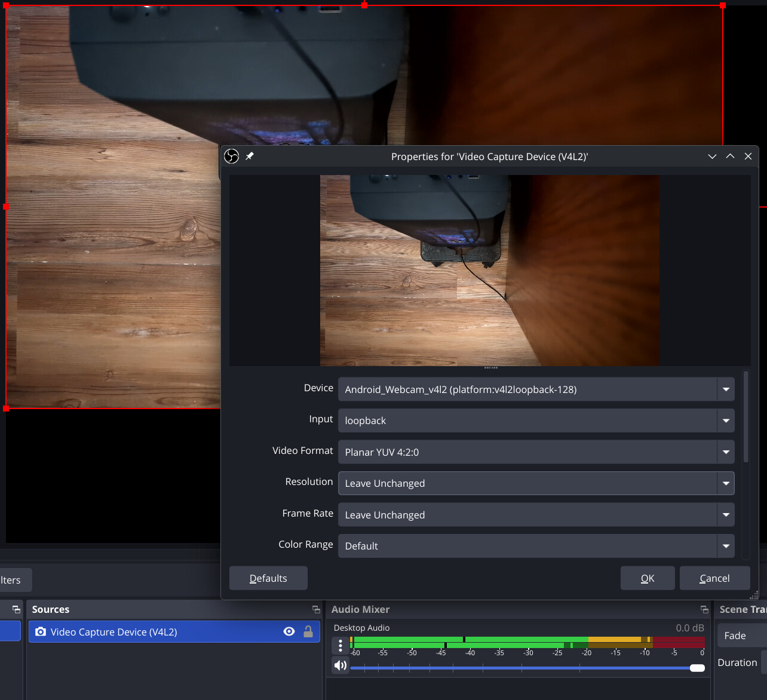Select Video Capture Device (V4L2) in Sources
This screenshot has width=767, height=700.
pyautogui.click(x=113, y=632)
